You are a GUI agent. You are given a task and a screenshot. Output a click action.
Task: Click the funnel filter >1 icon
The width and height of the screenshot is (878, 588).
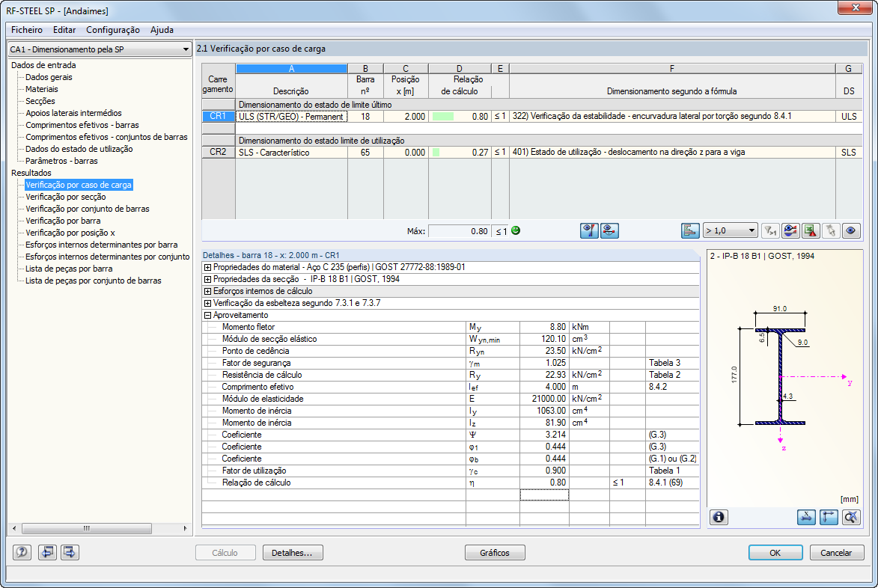(770, 230)
